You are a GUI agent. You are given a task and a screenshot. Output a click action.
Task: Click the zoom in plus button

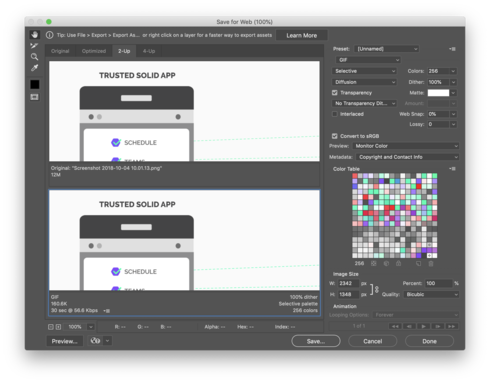(58, 327)
